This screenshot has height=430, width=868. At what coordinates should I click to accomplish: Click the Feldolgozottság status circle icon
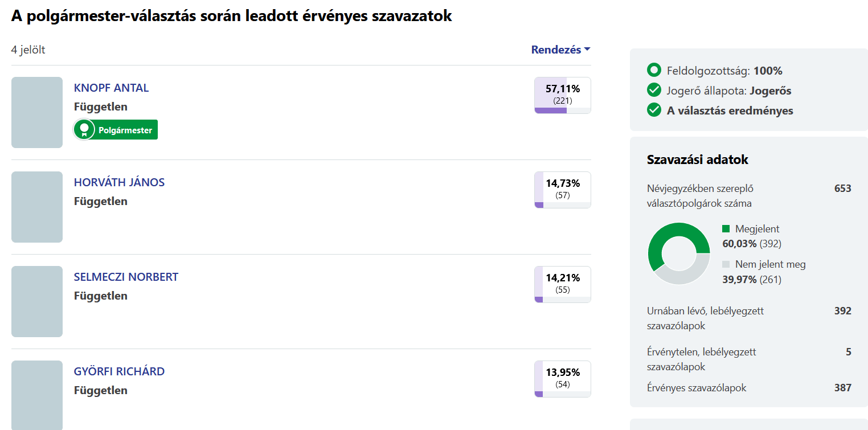(x=654, y=71)
